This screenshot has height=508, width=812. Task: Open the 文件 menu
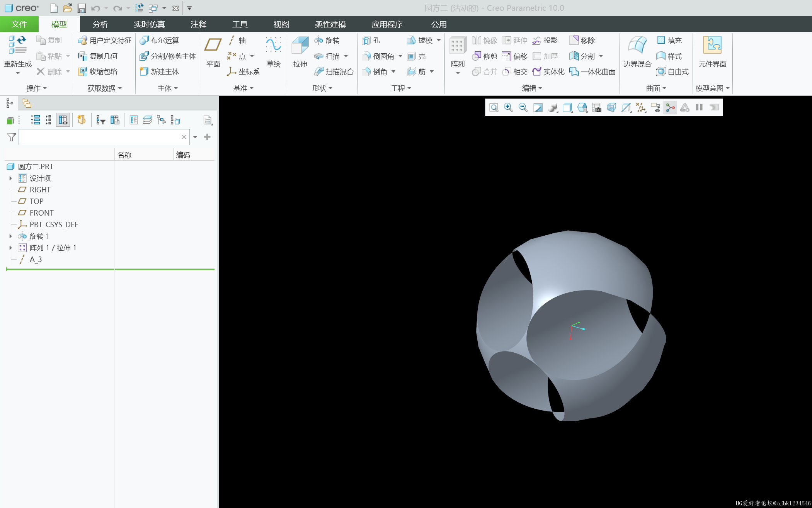click(19, 24)
